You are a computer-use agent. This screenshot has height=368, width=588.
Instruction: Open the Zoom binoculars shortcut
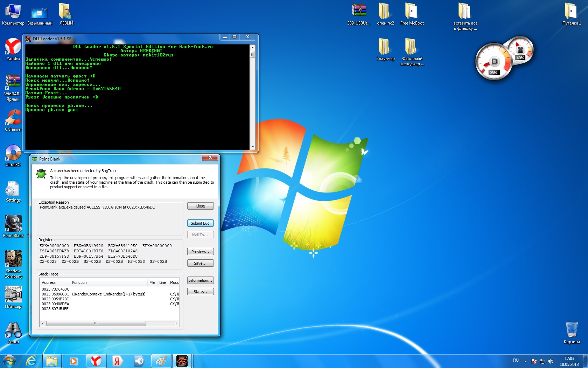click(13, 333)
